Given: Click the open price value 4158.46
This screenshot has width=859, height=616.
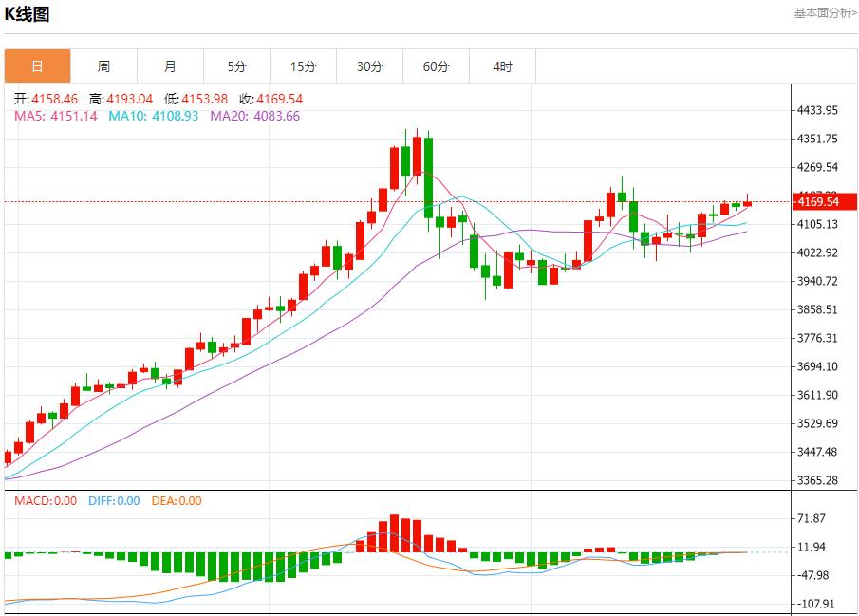Looking at the screenshot, I should (x=47, y=98).
